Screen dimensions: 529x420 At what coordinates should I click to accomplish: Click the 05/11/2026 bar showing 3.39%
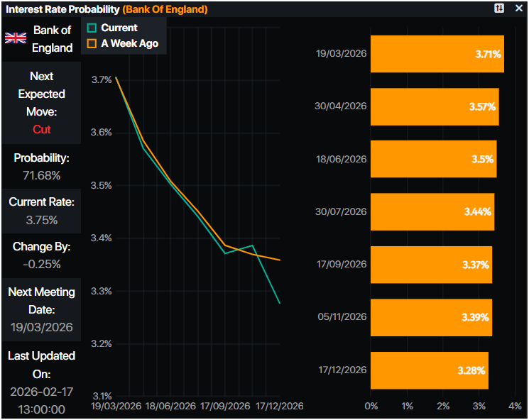[x=431, y=317]
